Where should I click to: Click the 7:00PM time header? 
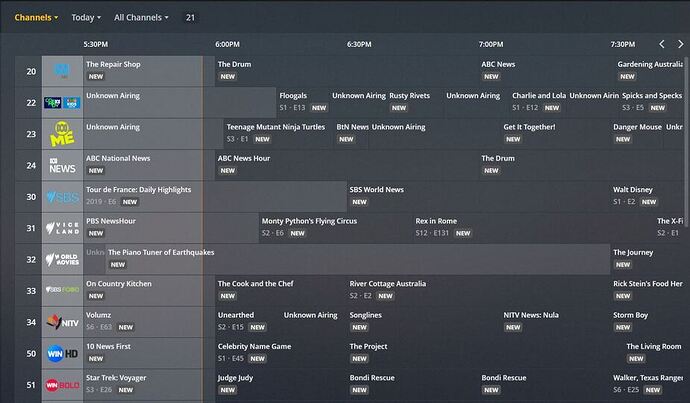pos(491,44)
